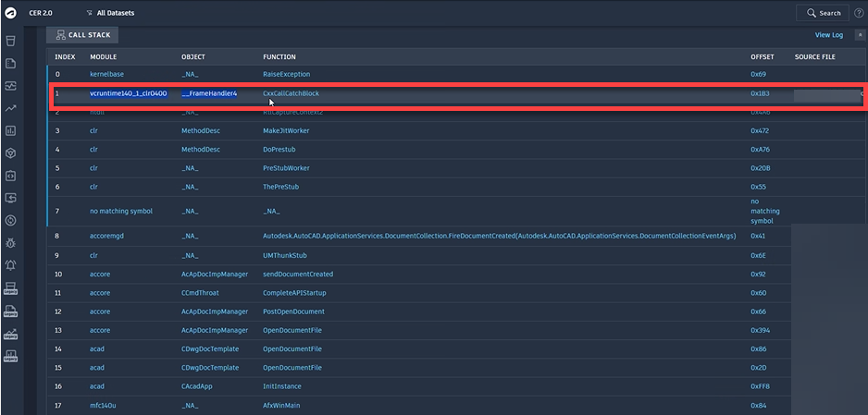Image resolution: width=868 pixels, height=415 pixels.
Task: Sort by the INDEX column header
Action: 65,57
